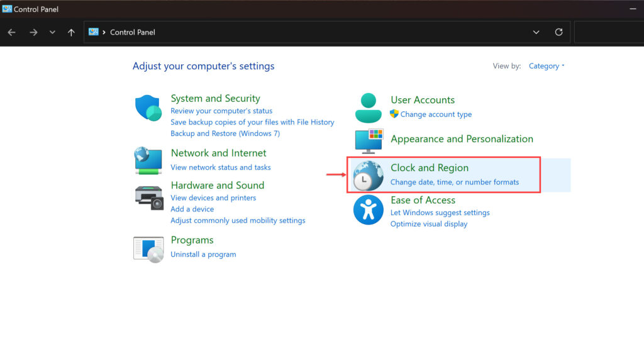Click Let Windows suggest settings link
The image size is (644, 358).
[440, 213]
